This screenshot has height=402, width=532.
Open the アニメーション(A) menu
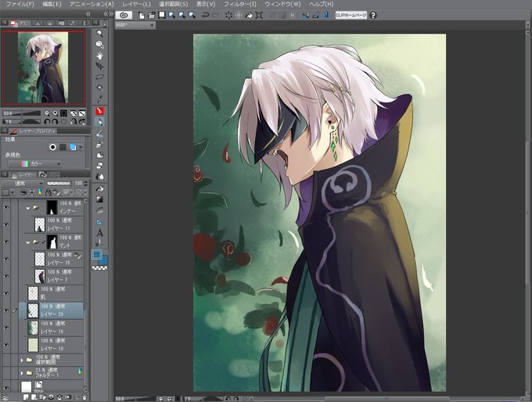[92, 5]
